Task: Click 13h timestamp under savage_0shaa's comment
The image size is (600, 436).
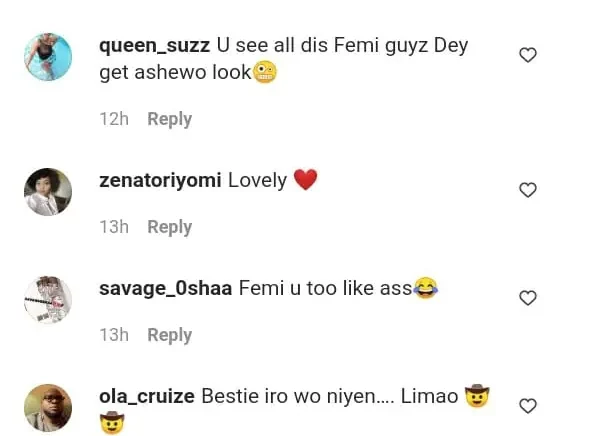Action: 114,335
